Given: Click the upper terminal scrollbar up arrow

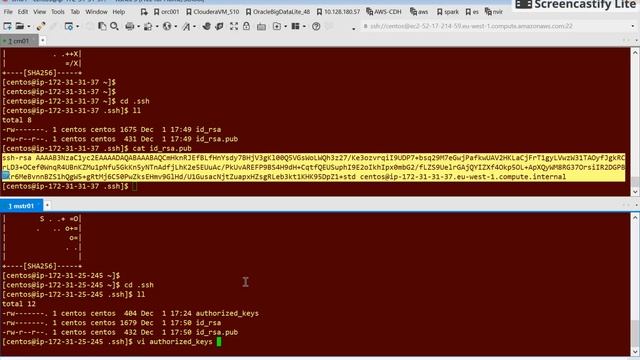Looking at the screenshot, I should click(x=635, y=52).
